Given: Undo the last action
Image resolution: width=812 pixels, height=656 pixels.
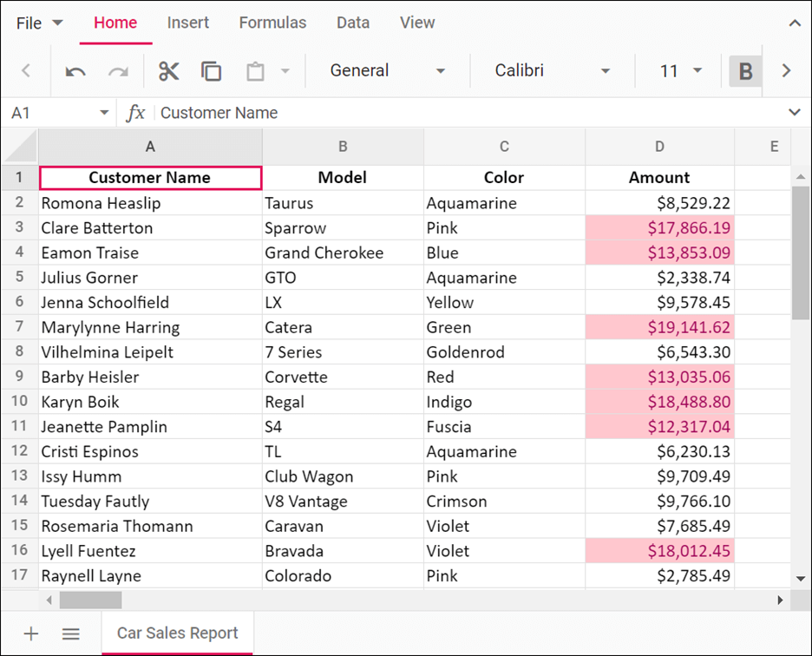Looking at the screenshot, I should (75, 71).
